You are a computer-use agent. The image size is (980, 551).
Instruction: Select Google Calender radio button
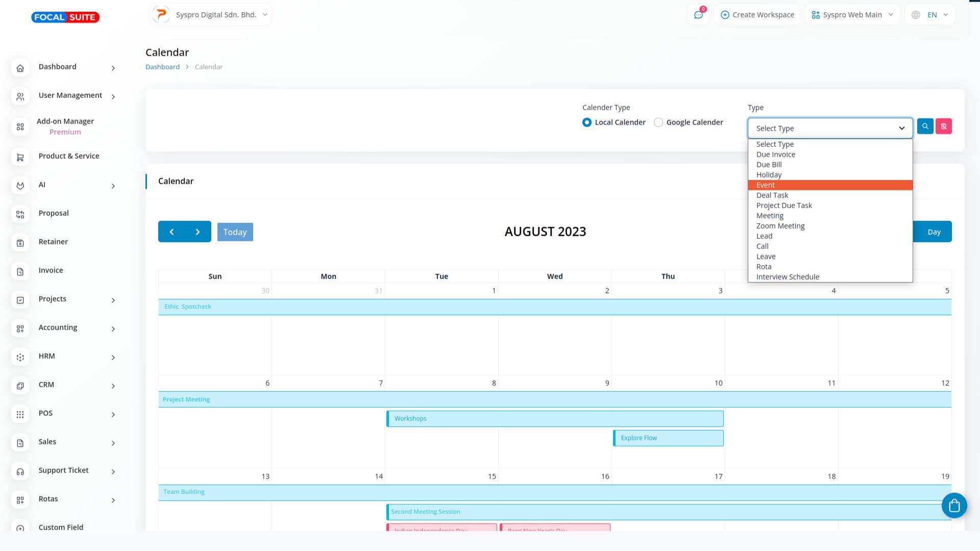pos(658,122)
